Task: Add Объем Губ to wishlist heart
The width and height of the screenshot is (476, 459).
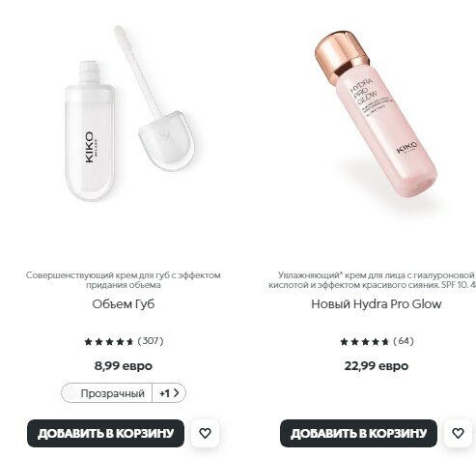Action: click(205, 433)
